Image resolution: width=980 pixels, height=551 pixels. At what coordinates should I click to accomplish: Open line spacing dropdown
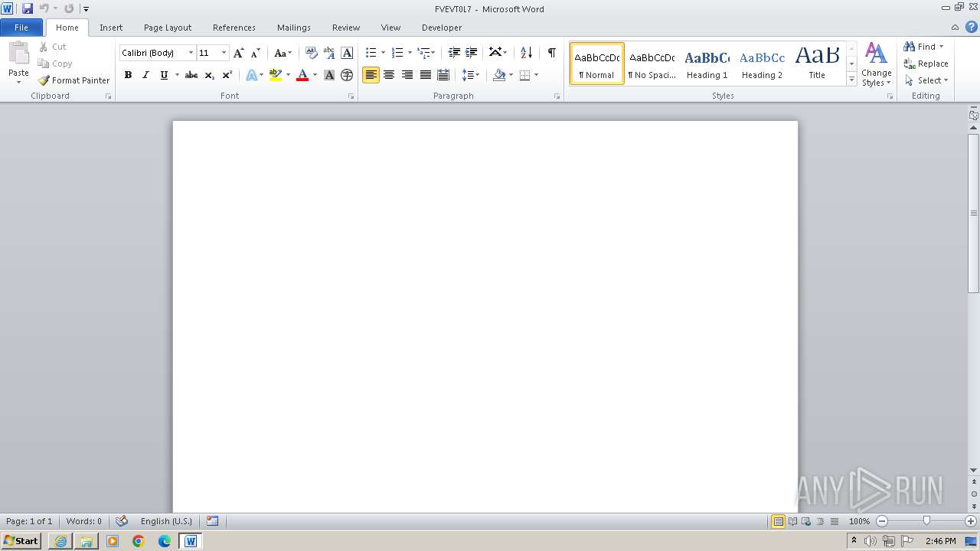click(470, 75)
